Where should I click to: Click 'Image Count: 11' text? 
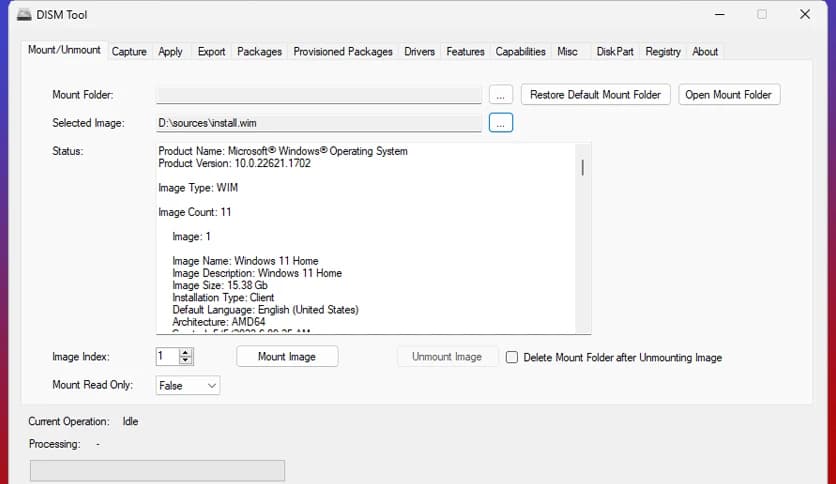pos(195,212)
